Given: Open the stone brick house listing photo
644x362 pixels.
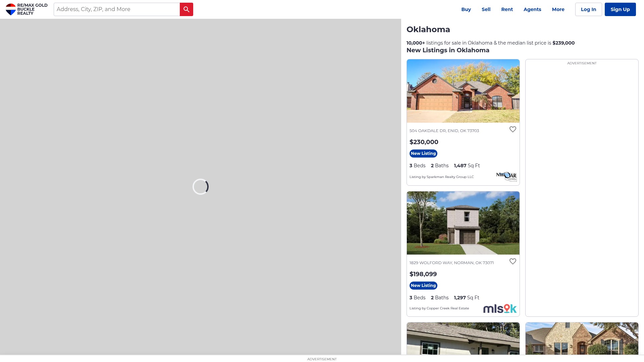Looking at the screenshot, I should click(x=582, y=339).
